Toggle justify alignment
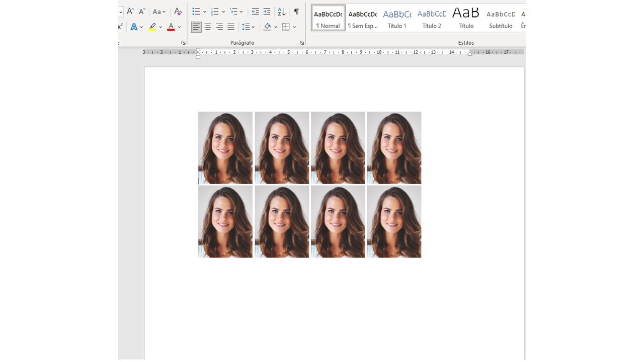The width and height of the screenshot is (644, 362). point(231,27)
